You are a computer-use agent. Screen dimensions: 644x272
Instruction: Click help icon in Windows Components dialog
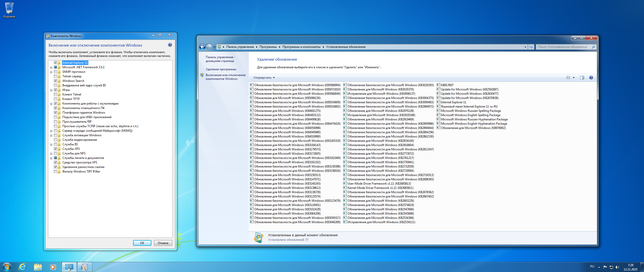tap(170, 45)
